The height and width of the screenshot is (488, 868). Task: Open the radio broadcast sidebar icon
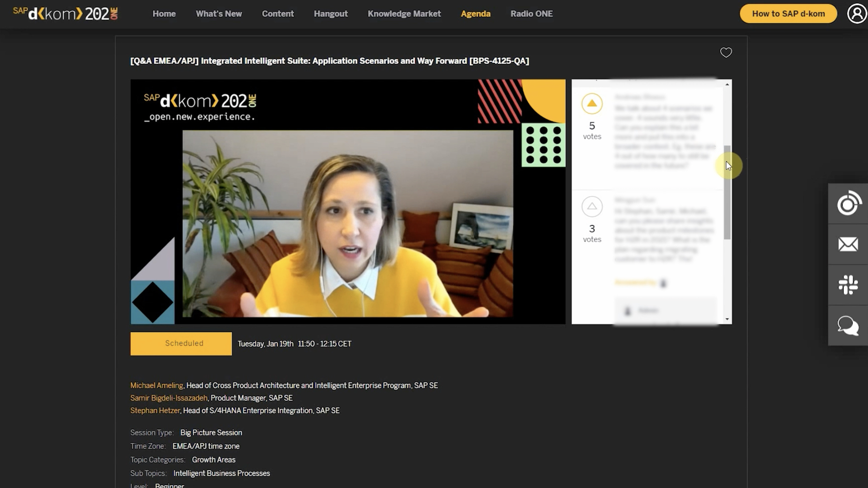(x=848, y=204)
